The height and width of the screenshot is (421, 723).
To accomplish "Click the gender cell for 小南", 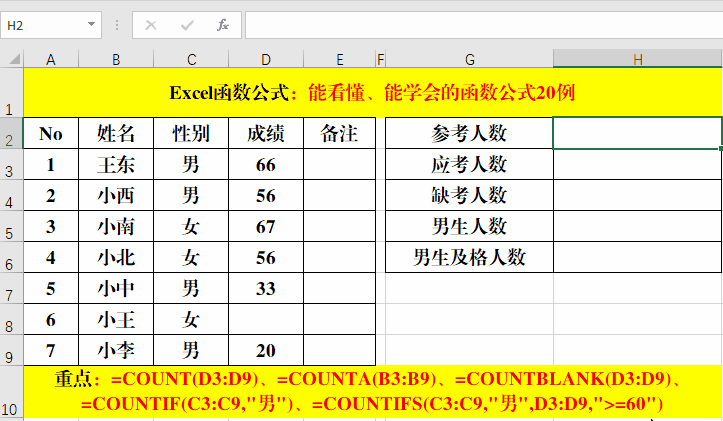I will coord(191,226).
